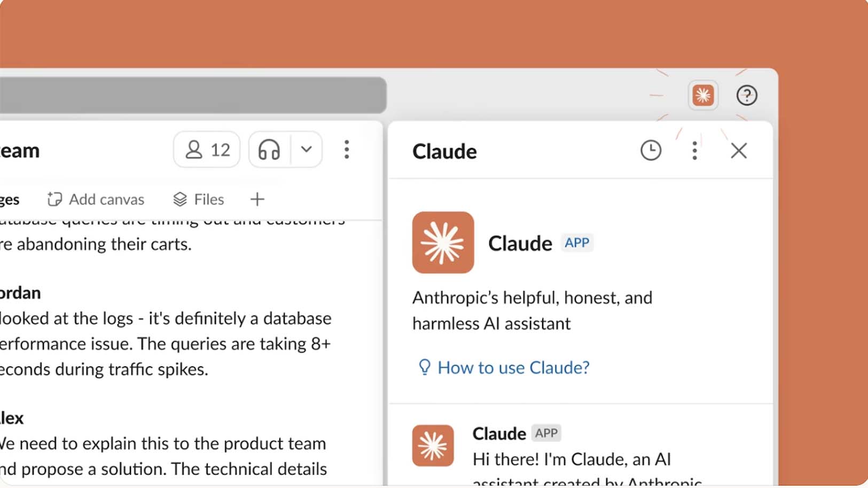This screenshot has height=488, width=868.
Task: Open the "How to use Claude?" link
Action: 513,367
